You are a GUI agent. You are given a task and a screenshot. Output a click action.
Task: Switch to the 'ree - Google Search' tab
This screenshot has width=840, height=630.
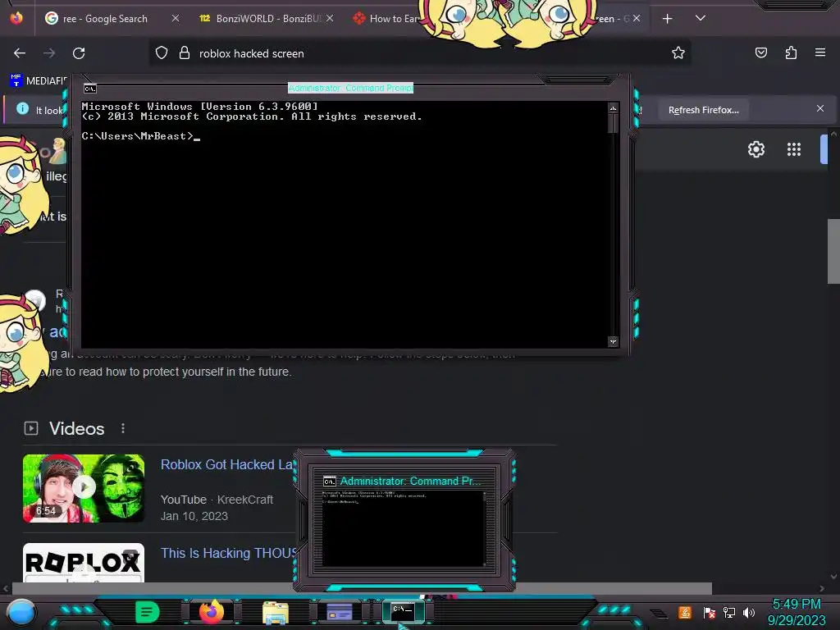tap(105, 19)
